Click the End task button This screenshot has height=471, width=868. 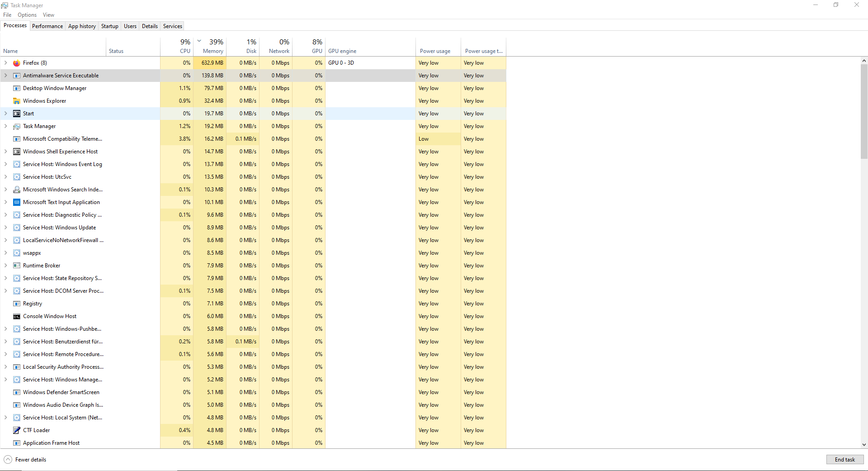click(845, 460)
